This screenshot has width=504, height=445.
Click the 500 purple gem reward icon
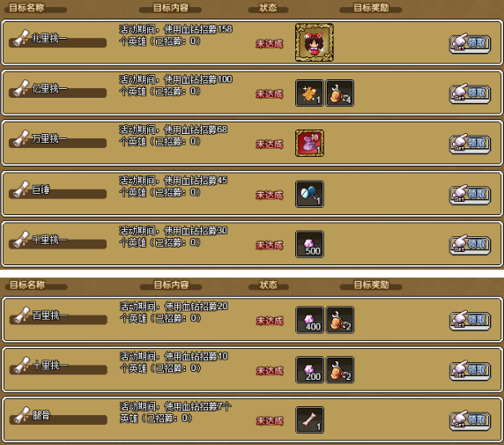point(309,244)
